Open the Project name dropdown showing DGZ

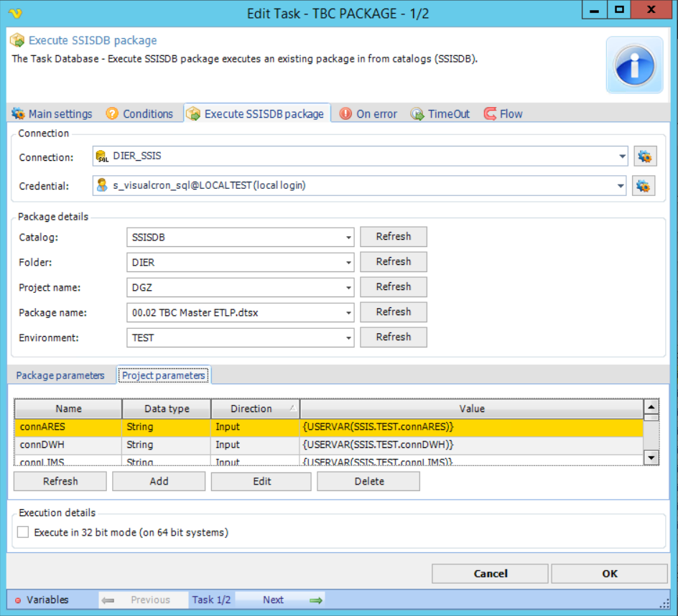[348, 287]
